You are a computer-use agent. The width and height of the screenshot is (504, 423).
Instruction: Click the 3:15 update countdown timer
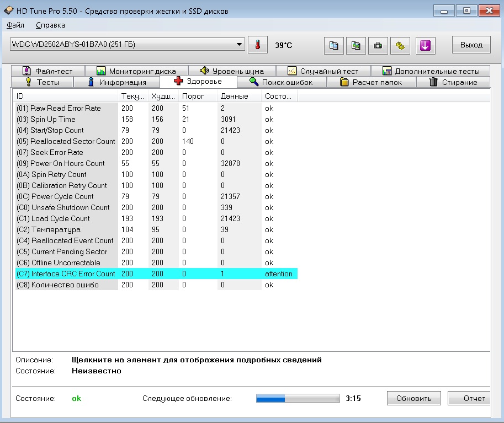[x=353, y=398]
